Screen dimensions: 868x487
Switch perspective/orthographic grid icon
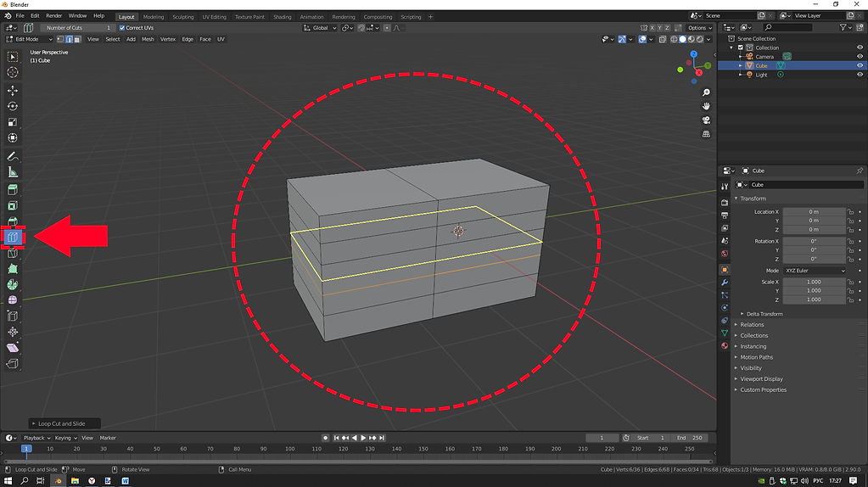point(706,134)
